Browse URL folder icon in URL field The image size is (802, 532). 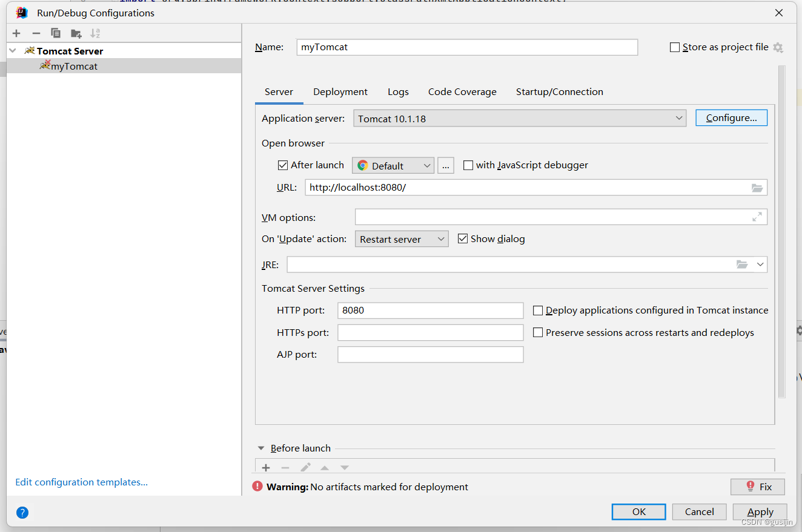pyautogui.click(x=757, y=188)
